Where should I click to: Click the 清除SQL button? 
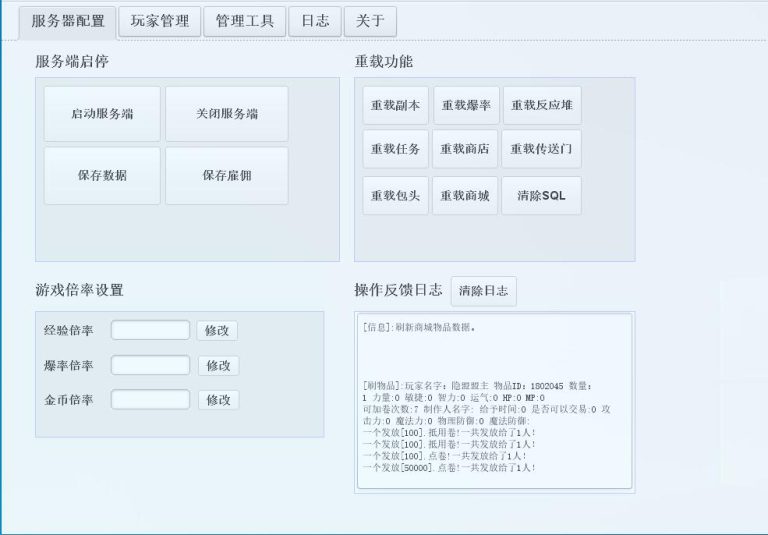tap(541, 196)
